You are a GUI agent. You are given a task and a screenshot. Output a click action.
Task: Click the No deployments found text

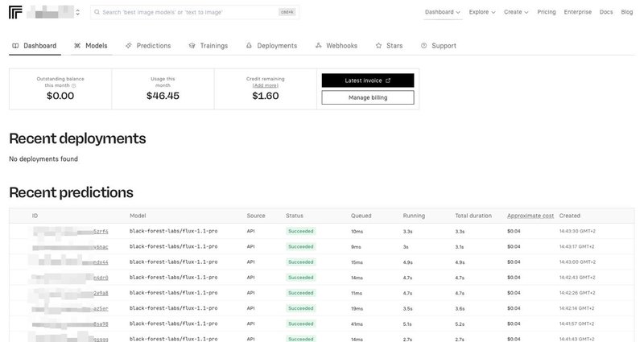43,159
